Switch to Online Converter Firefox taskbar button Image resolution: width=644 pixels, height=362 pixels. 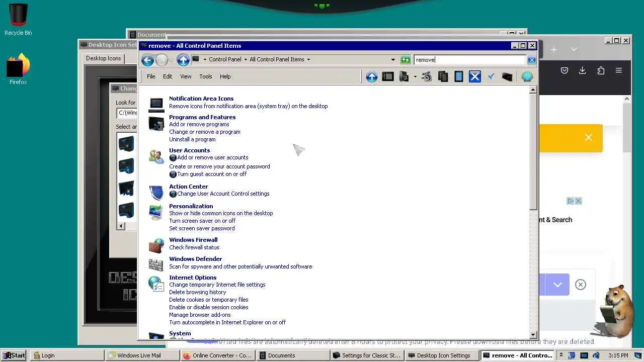217,355
